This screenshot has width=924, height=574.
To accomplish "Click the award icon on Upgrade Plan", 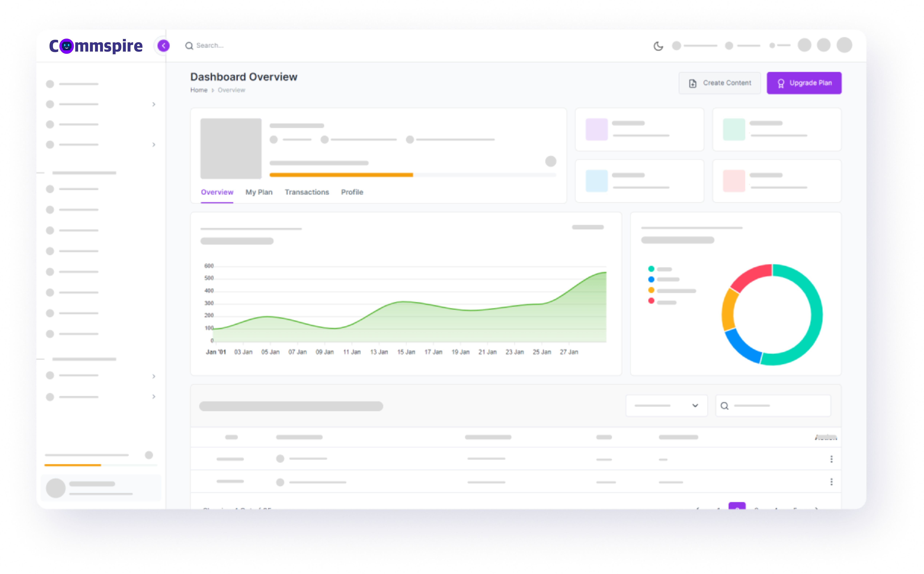I will (781, 83).
